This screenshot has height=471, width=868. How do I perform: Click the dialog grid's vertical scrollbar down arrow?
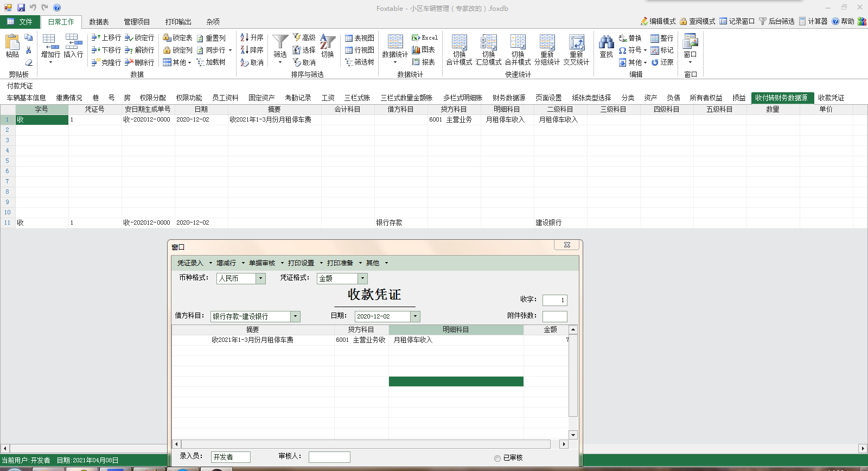pyautogui.click(x=573, y=435)
